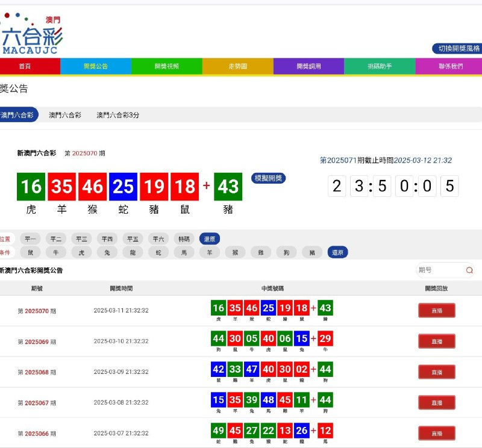Filter by position 平五
Viewport: 482px width, 448px height.
[133, 238]
